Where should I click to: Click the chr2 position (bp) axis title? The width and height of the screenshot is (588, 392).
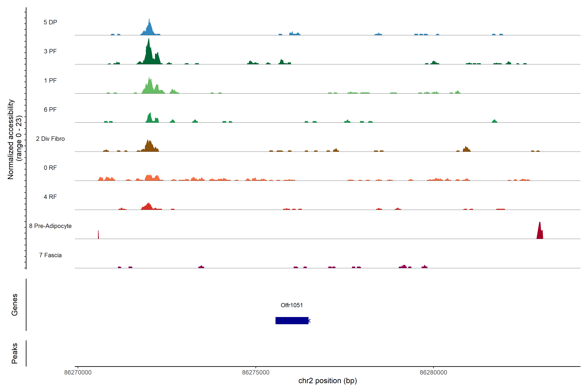pyautogui.click(x=327, y=381)
